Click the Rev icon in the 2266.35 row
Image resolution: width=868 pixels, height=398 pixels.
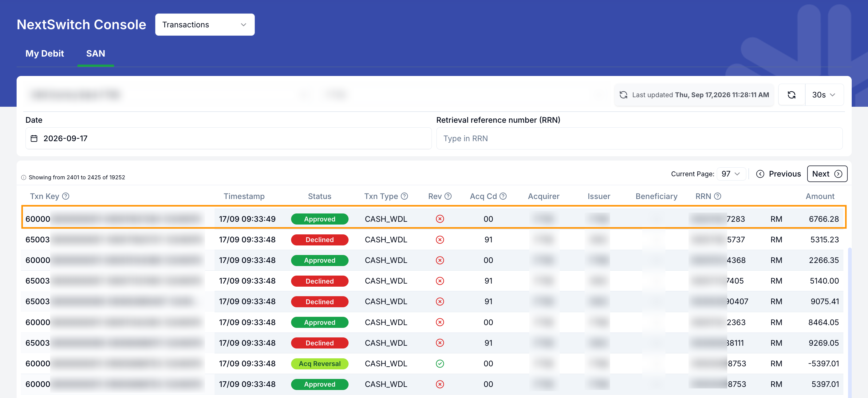coord(440,260)
